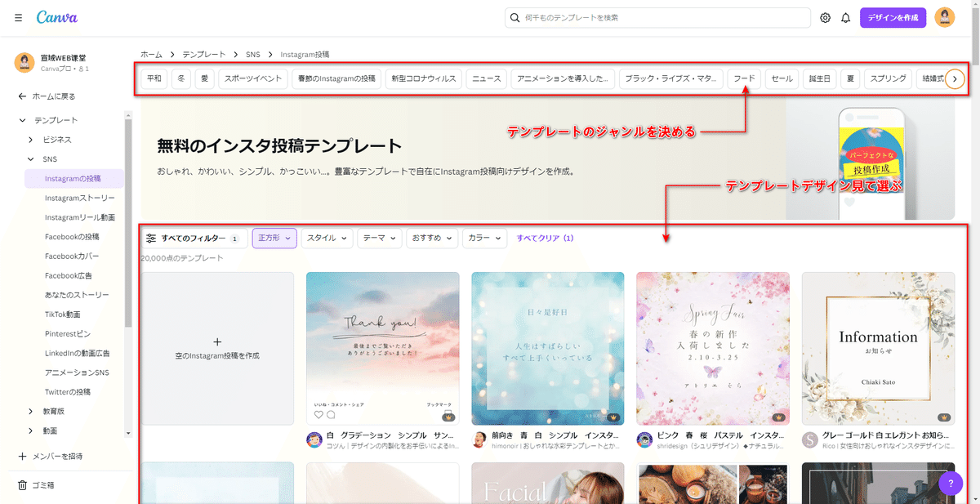Click the Rico creator avatar with letter S
The height and width of the screenshot is (504, 980).
[x=810, y=439]
